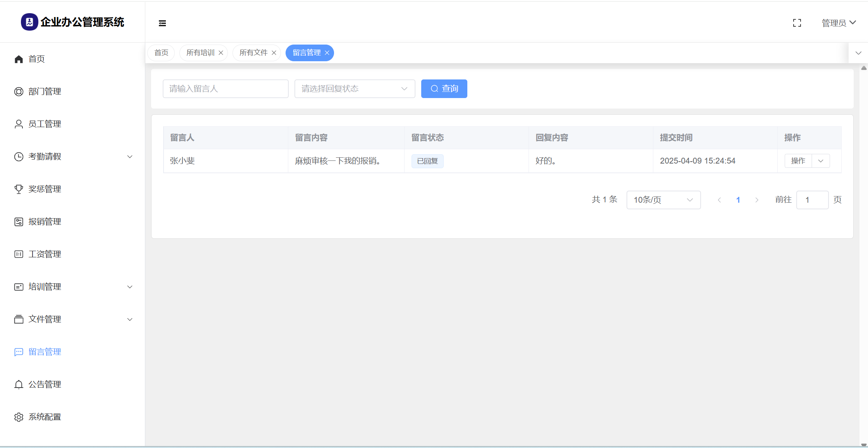868x448 pixels.
Task: Click the 查询 search button
Action: click(x=444, y=89)
